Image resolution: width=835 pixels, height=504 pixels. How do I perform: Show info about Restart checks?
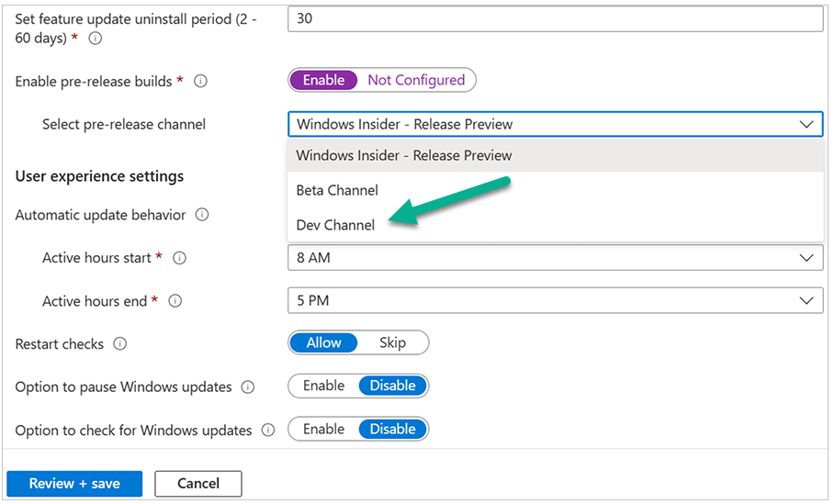(119, 344)
